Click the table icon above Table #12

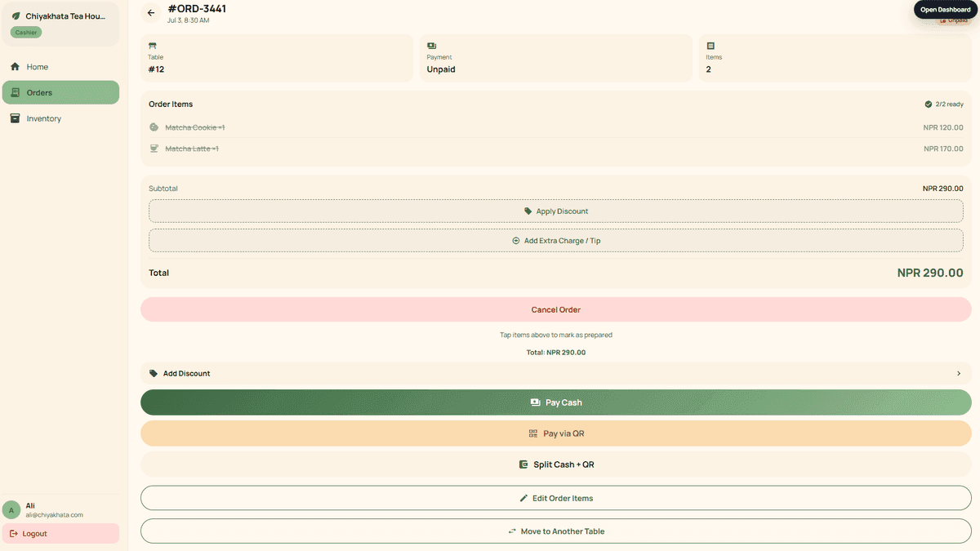[152, 46]
